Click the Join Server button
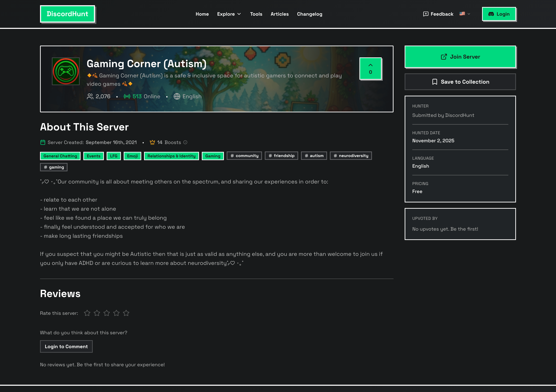Image resolution: width=556 pixels, height=392 pixels. click(460, 57)
